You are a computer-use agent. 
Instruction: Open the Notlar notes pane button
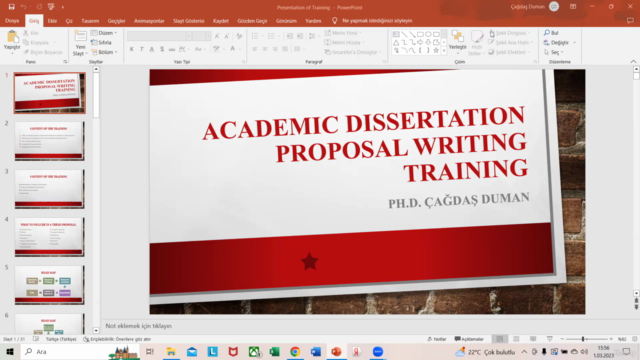437,339
